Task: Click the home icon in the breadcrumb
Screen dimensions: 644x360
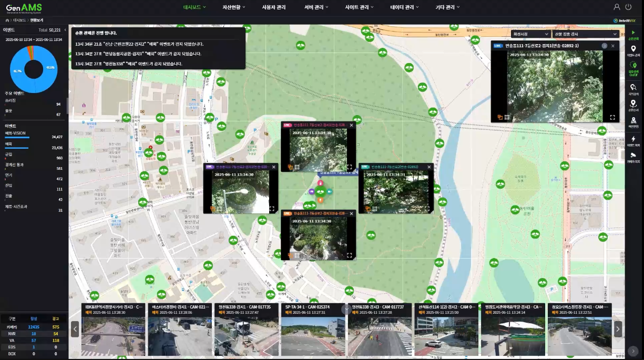Action: point(6,19)
